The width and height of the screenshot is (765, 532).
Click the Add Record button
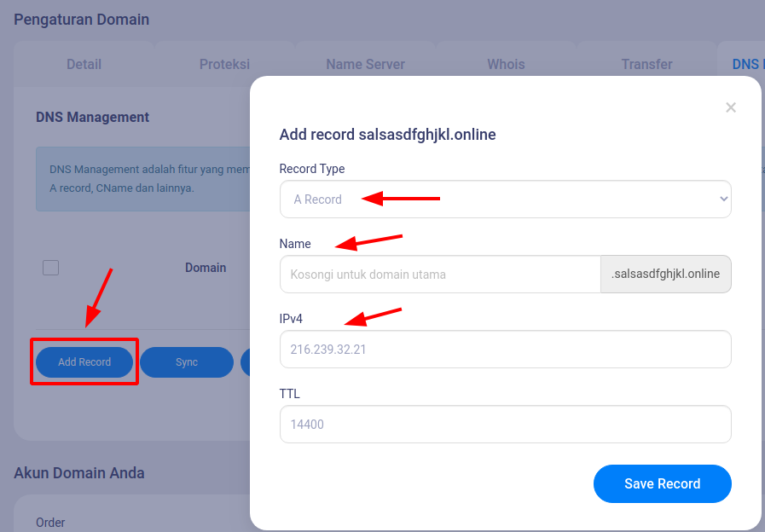pyautogui.click(x=84, y=361)
